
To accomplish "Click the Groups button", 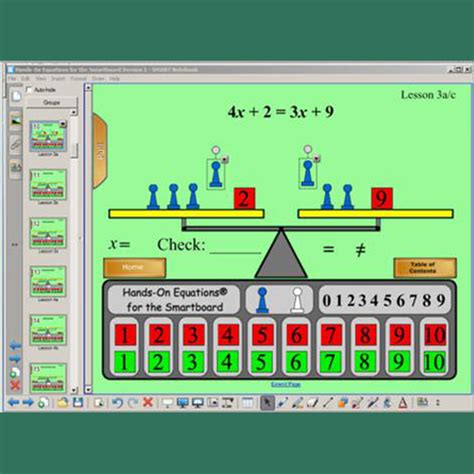I will coord(52,103).
